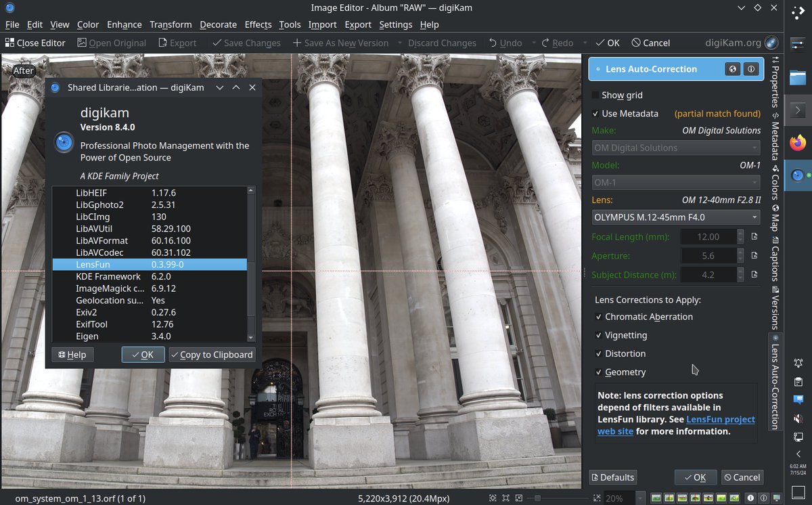Disable the Vignetting correction
This screenshot has height=505, width=812.
point(599,335)
